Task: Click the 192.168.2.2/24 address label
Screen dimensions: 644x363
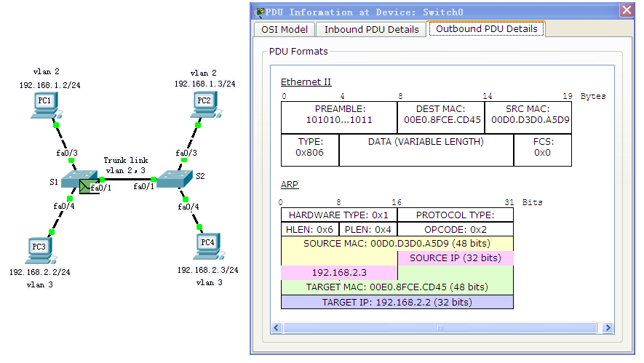Action: [40, 272]
